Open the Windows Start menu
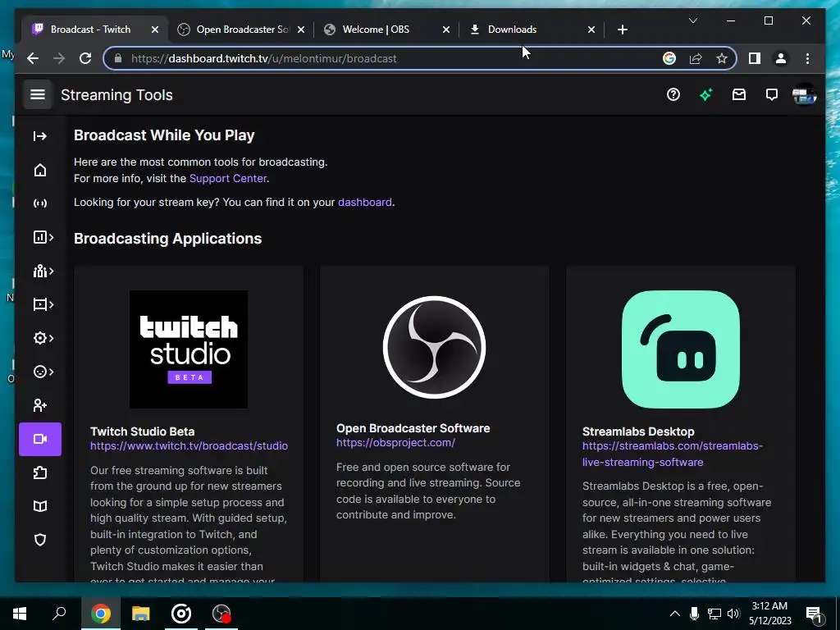 pyautogui.click(x=20, y=614)
